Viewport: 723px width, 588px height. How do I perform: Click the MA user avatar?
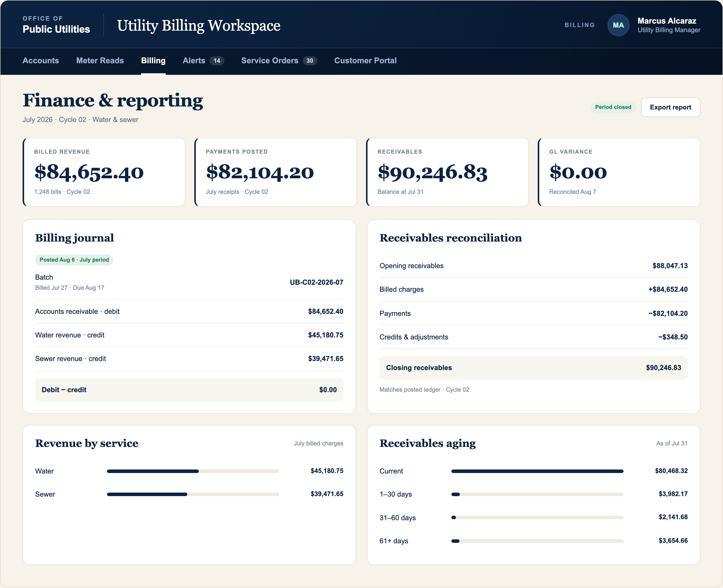click(618, 25)
